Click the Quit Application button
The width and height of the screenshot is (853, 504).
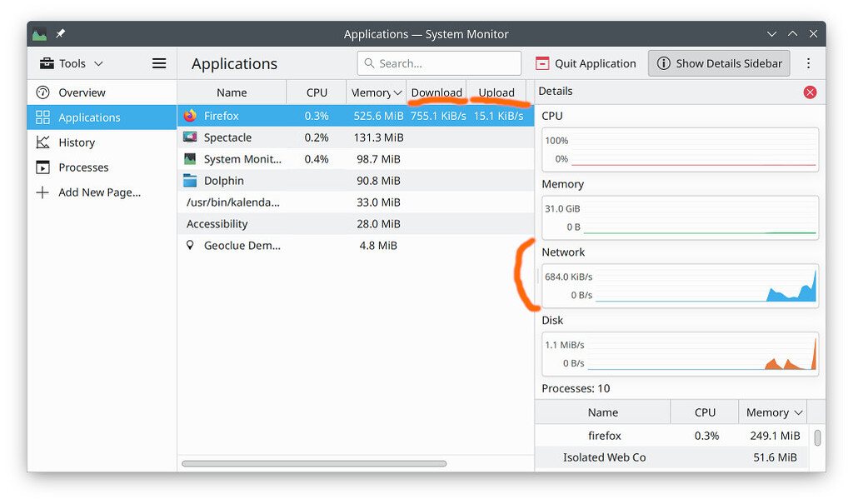586,62
